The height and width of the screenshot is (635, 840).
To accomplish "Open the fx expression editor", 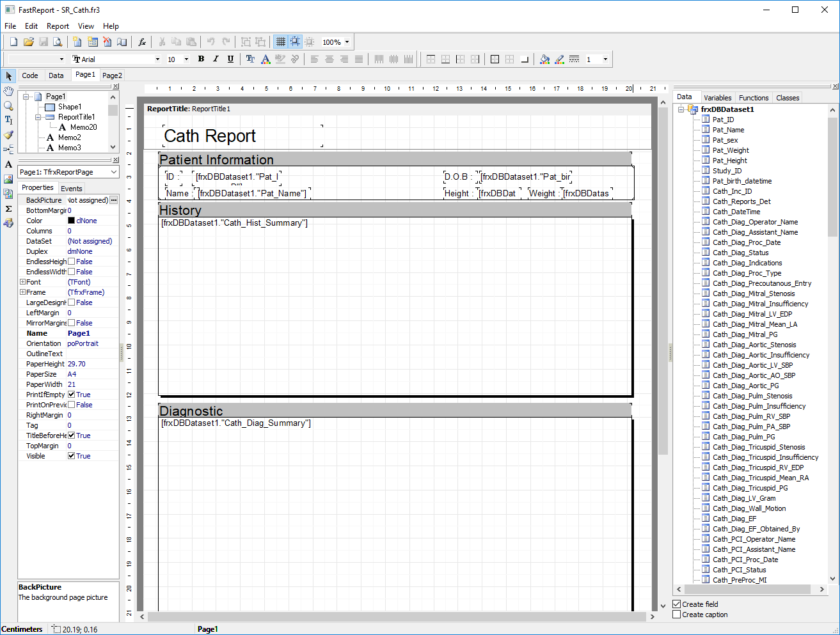I will pos(142,42).
